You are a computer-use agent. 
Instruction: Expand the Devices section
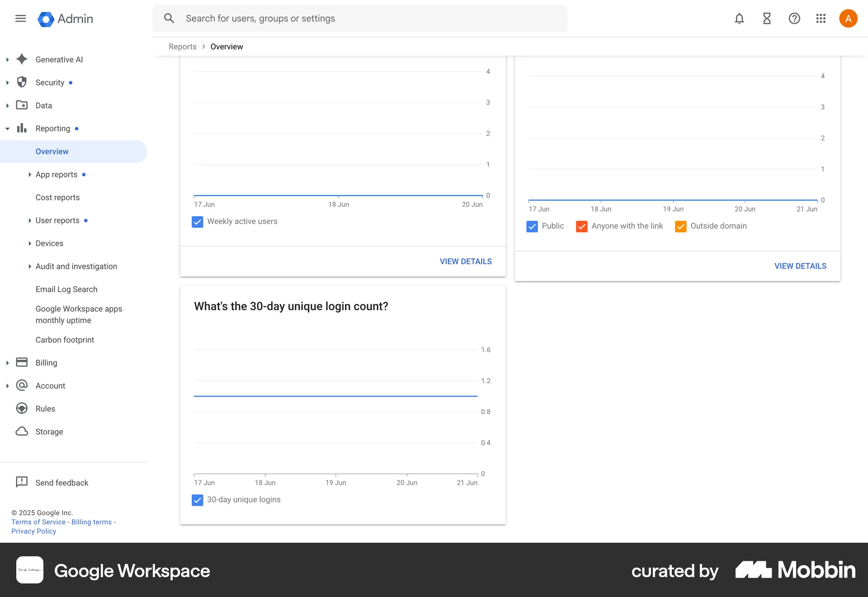click(30, 243)
